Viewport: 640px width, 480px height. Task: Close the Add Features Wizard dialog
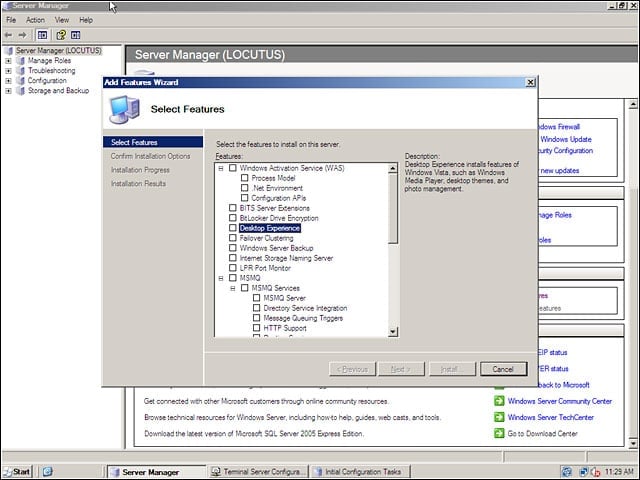click(x=530, y=82)
